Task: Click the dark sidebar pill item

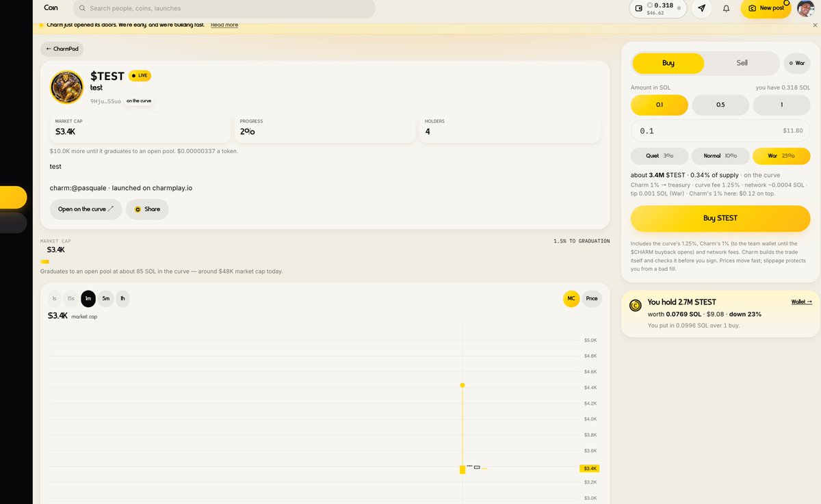Action: tap(14, 223)
